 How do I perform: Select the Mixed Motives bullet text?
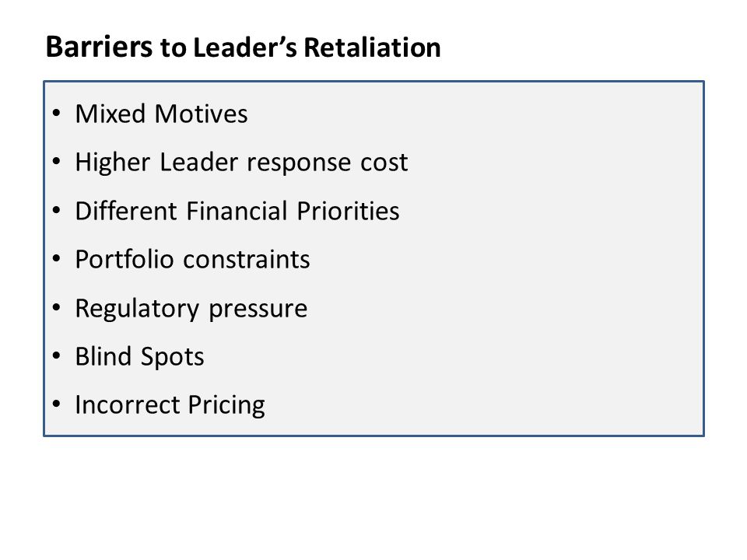click(162, 114)
